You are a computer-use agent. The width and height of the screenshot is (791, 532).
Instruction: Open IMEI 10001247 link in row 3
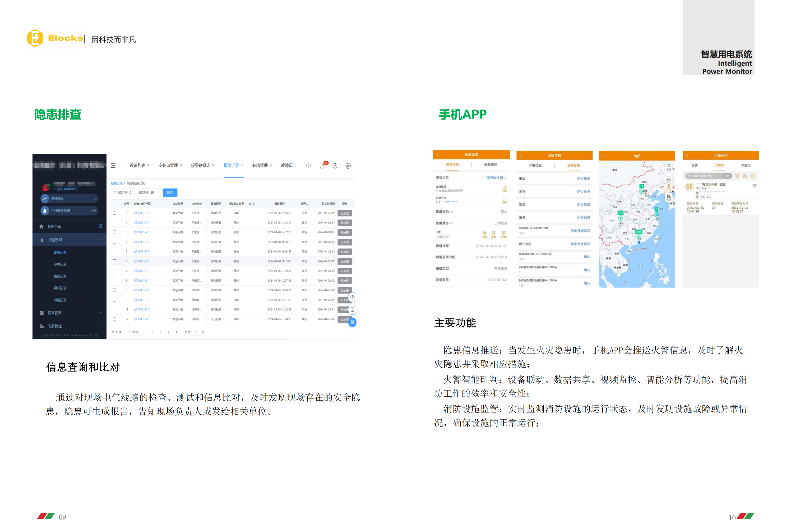143,232
